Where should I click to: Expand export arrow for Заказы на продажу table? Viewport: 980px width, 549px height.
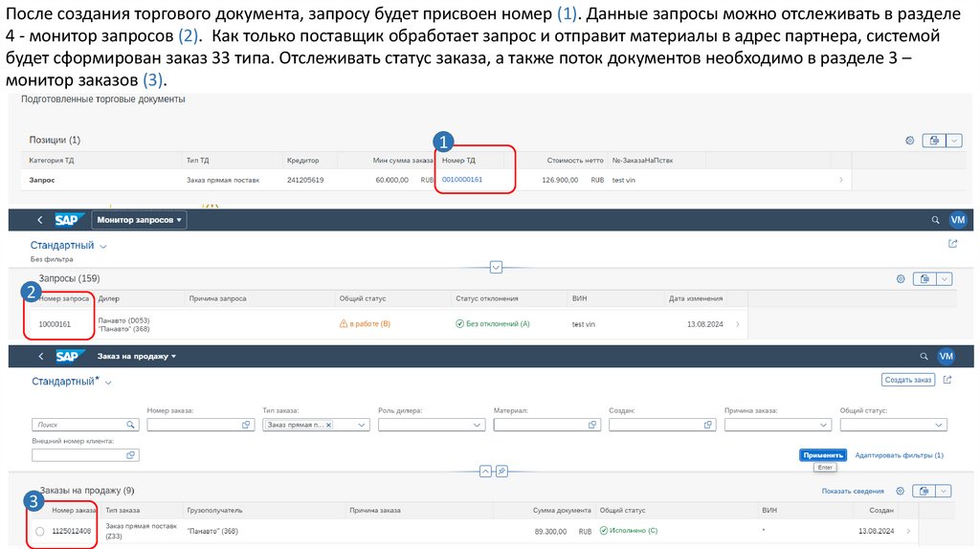click(x=944, y=491)
